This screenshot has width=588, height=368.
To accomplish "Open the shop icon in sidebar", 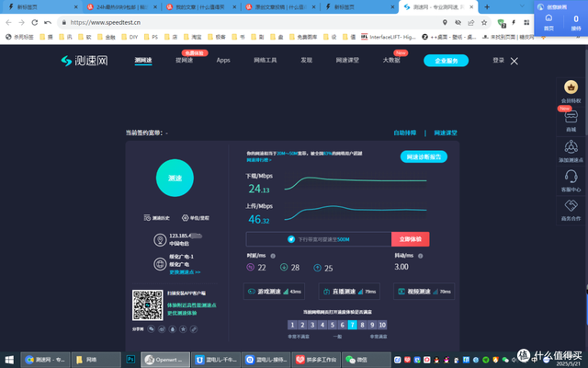I will [571, 117].
